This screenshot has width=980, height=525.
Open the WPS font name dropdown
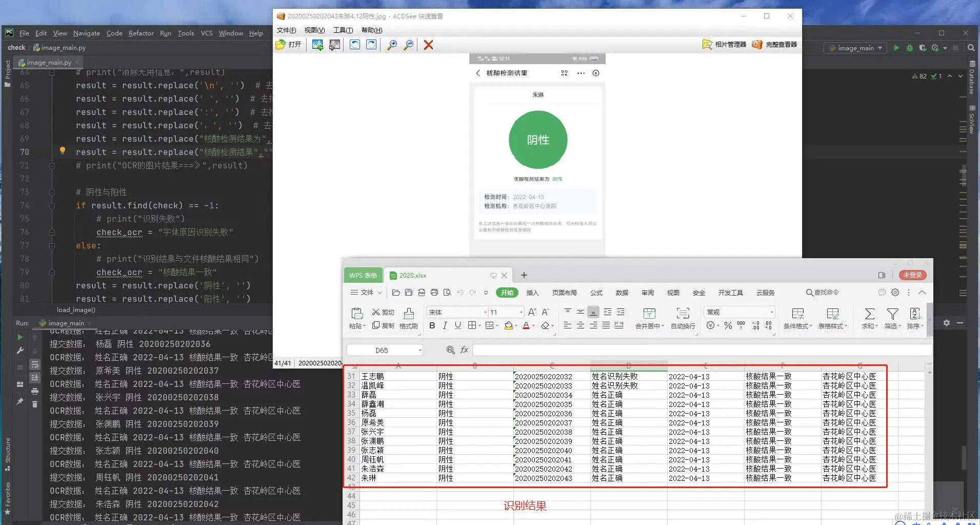coord(485,312)
